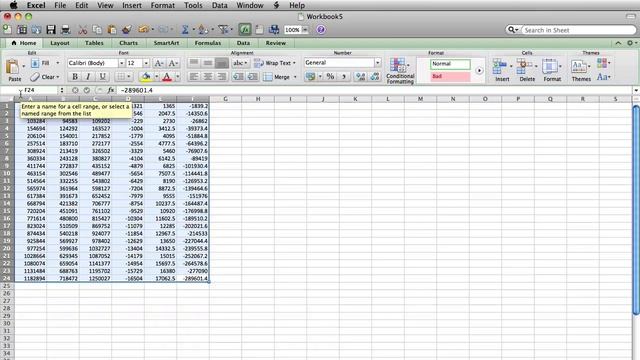
Task: Click the Comma style icon
Action: click(x=344, y=76)
